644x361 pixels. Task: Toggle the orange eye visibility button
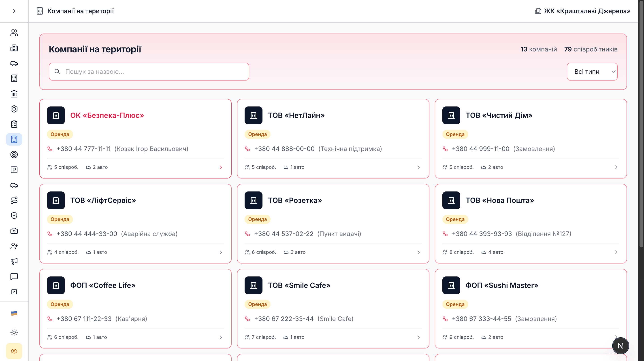[x=14, y=351]
